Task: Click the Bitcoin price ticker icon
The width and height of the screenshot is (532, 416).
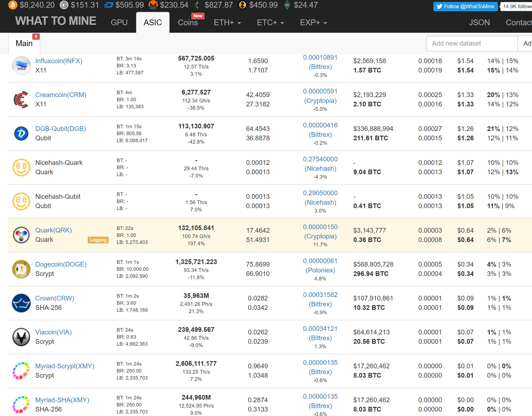Action: 13,5
